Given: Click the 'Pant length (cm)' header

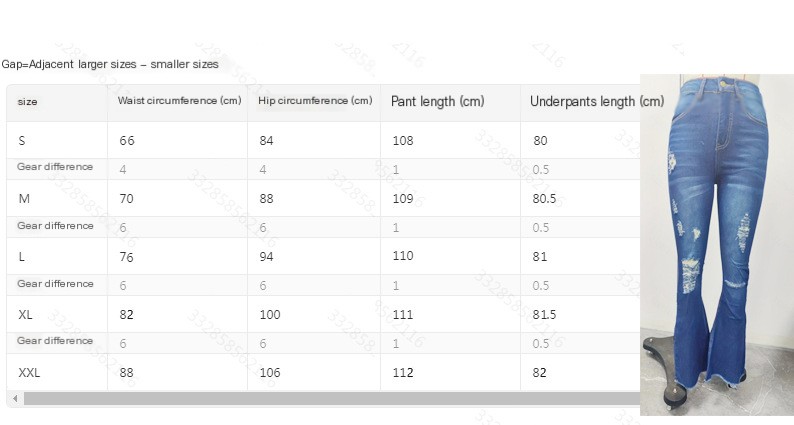Looking at the screenshot, I should click(437, 102).
